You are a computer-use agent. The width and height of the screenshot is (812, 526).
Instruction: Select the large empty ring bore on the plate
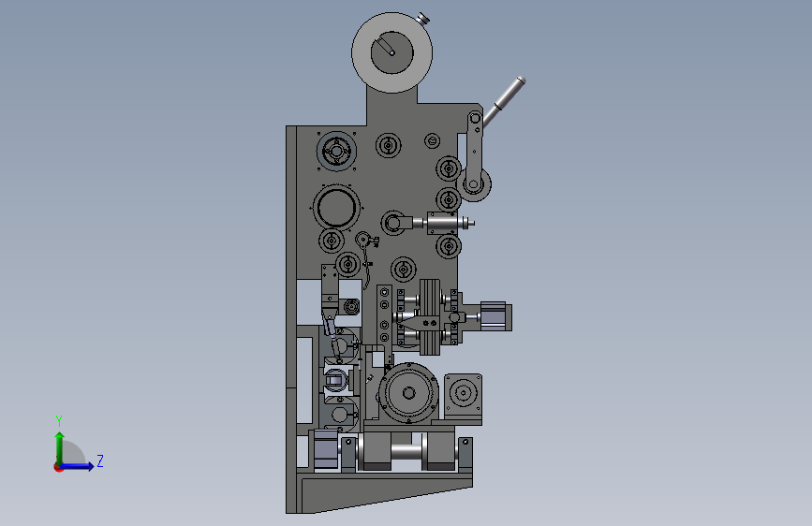point(336,207)
